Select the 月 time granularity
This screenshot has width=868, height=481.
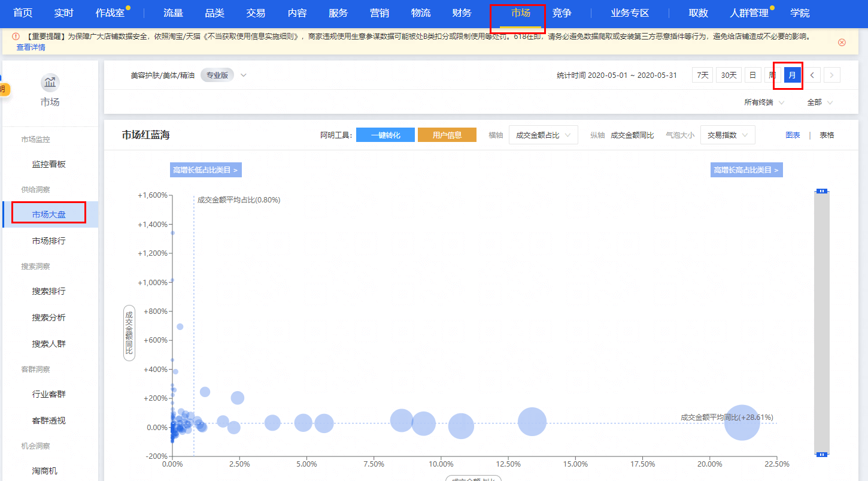click(x=792, y=75)
